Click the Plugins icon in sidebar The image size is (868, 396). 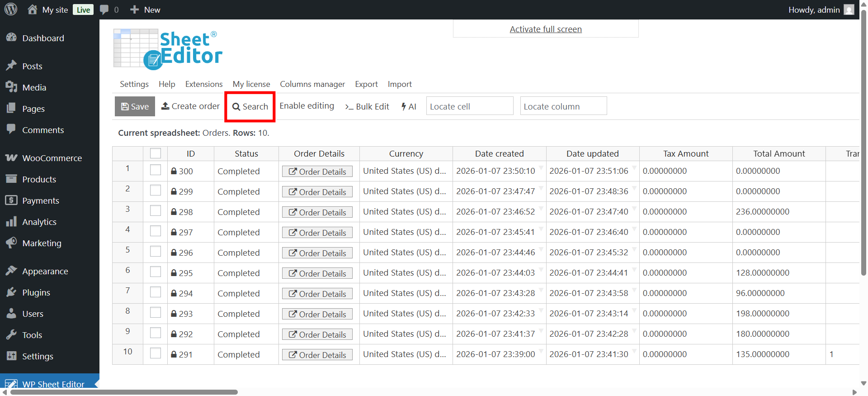click(11, 292)
